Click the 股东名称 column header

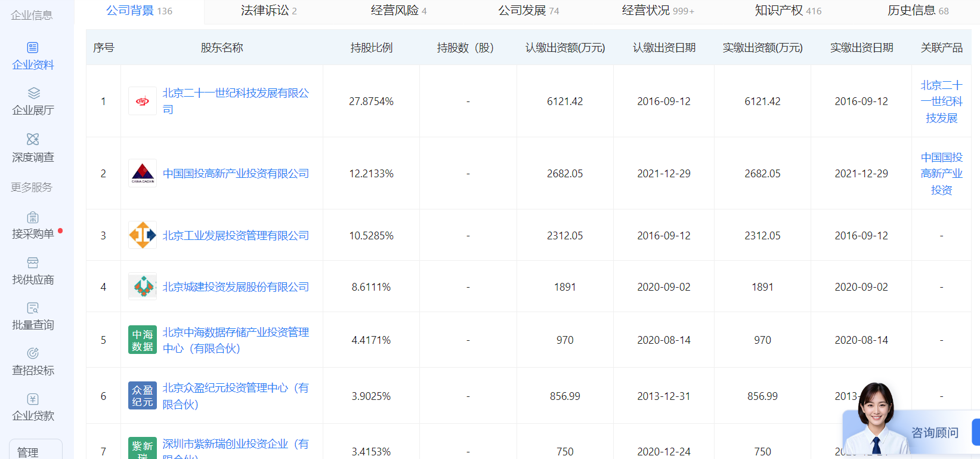pos(222,48)
